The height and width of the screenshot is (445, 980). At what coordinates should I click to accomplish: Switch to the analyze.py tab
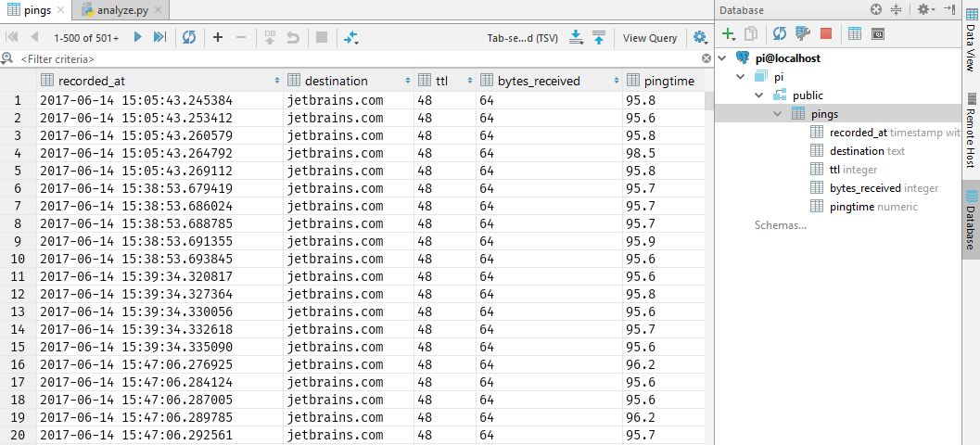[x=121, y=10]
